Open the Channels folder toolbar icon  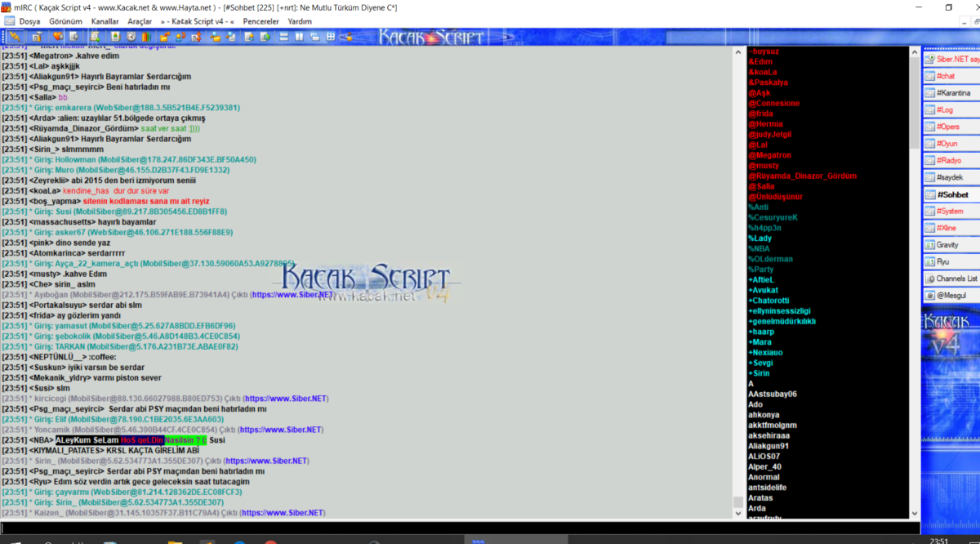click(x=73, y=37)
